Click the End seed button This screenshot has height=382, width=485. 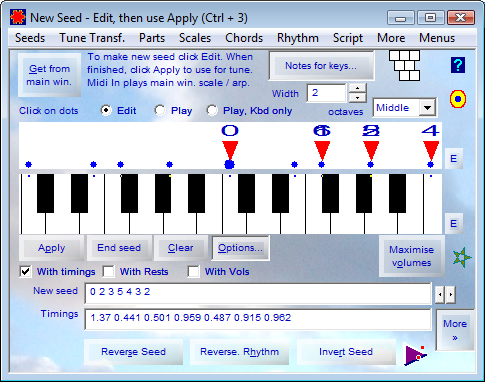(119, 248)
